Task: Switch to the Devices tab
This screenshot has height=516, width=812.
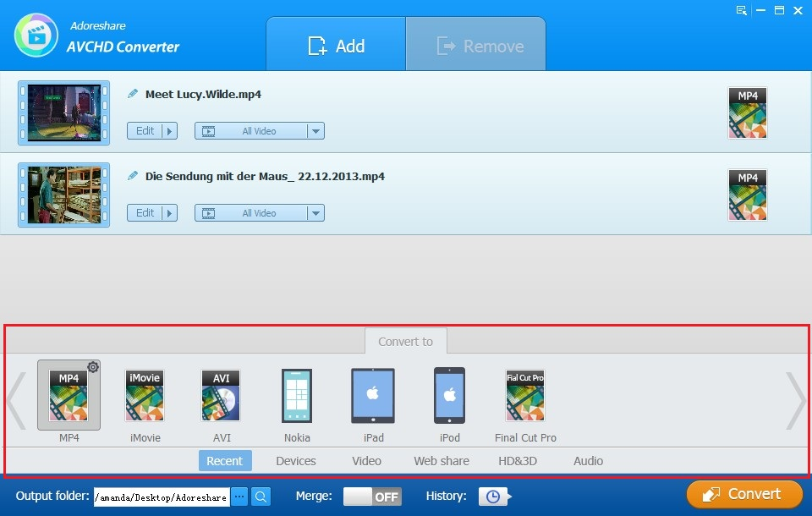Action: pyautogui.click(x=295, y=461)
